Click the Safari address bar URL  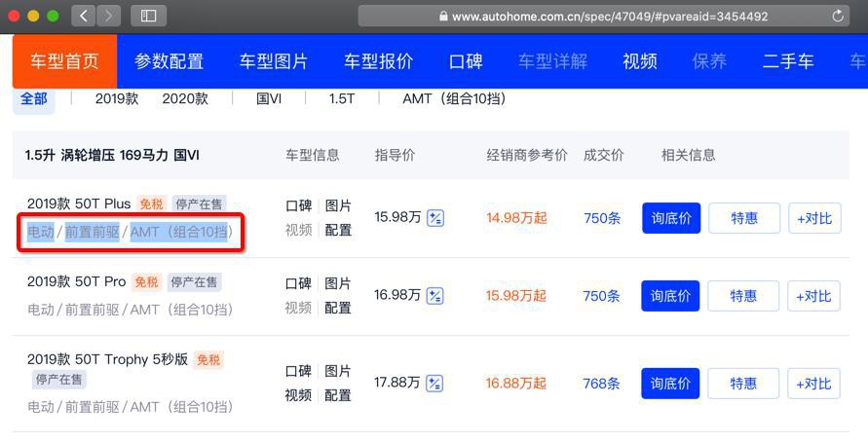click(x=610, y=16)
